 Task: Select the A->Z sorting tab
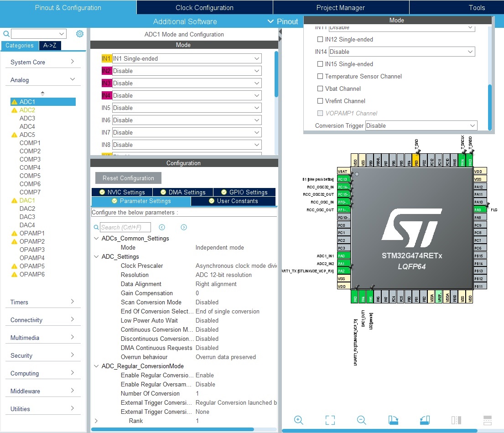coord(50,45)
